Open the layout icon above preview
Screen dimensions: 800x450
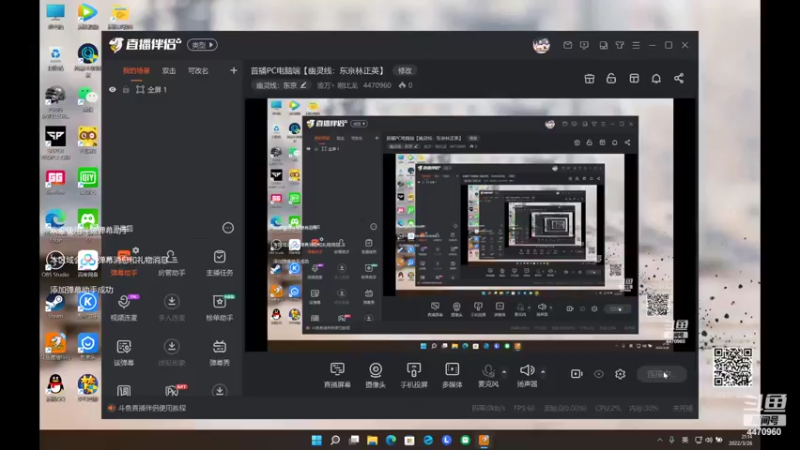634,79
